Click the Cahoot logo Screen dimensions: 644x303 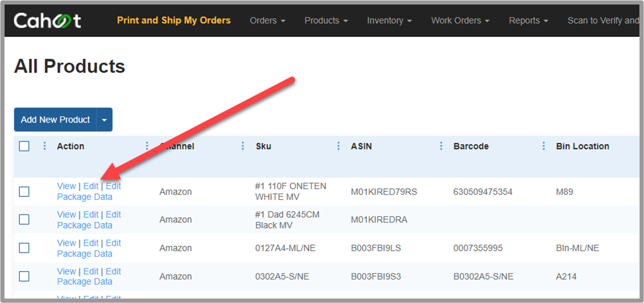click(x=47, y=21)
